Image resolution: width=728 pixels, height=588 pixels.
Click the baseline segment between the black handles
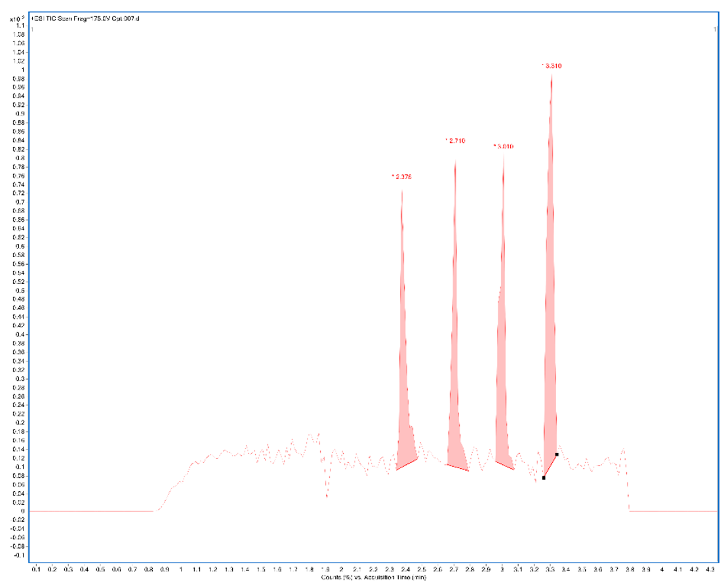(550, 466)
